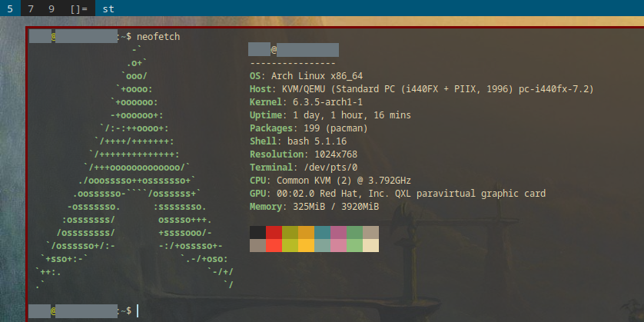The height and width of the screenshot is (322, 644).
Task: Select the Terminal: /dev/pts/0 line
Action: pos(304,168)
